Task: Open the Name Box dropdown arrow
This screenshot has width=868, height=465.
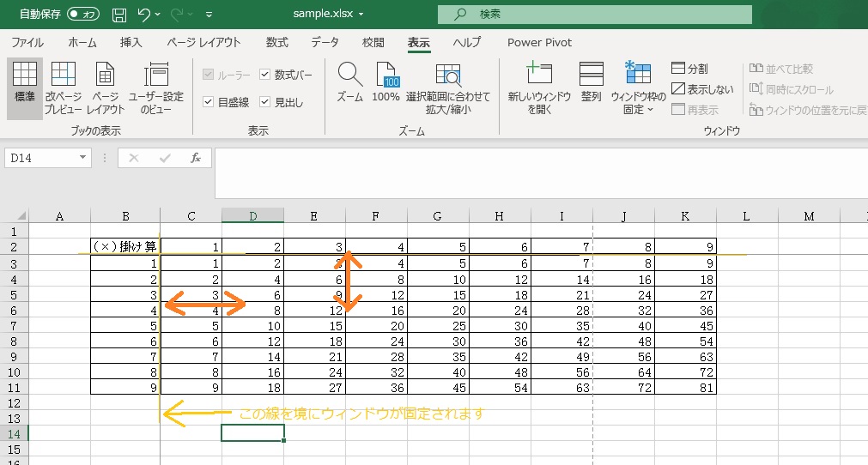Action: (x=83, y=158)
